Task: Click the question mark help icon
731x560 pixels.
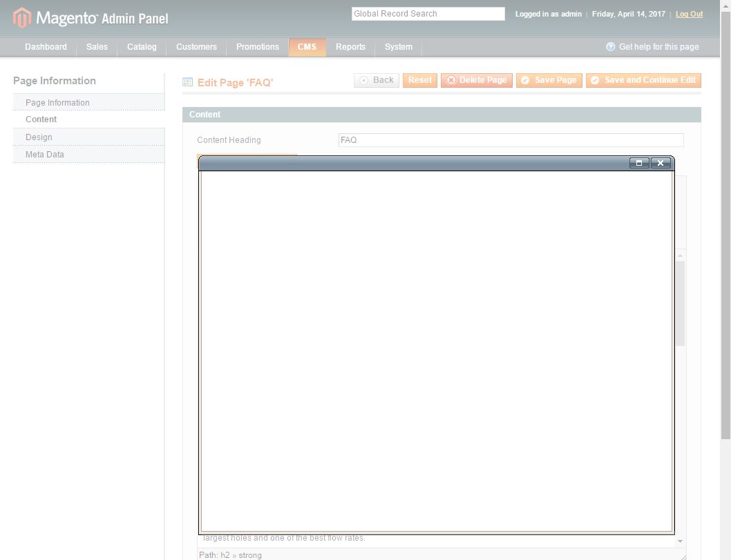Action: coord(610,46)
